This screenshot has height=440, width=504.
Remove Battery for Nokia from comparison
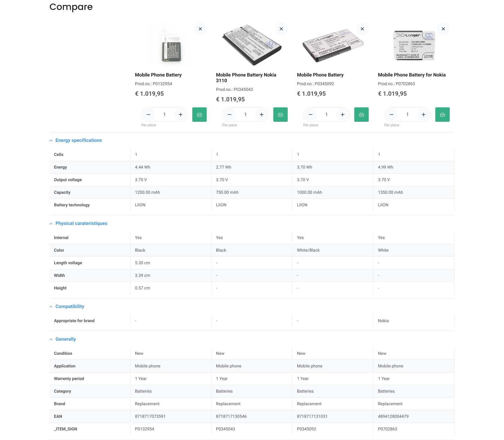coord(443,29)
